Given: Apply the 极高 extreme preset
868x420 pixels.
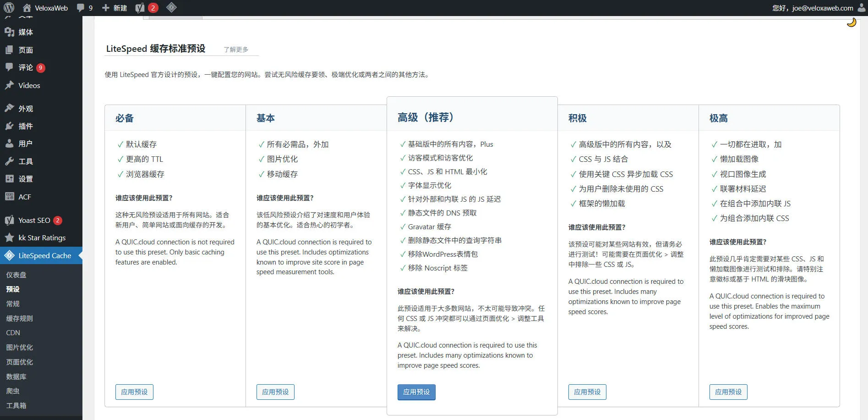Looking at the screenshot, I should pos(728,392).
